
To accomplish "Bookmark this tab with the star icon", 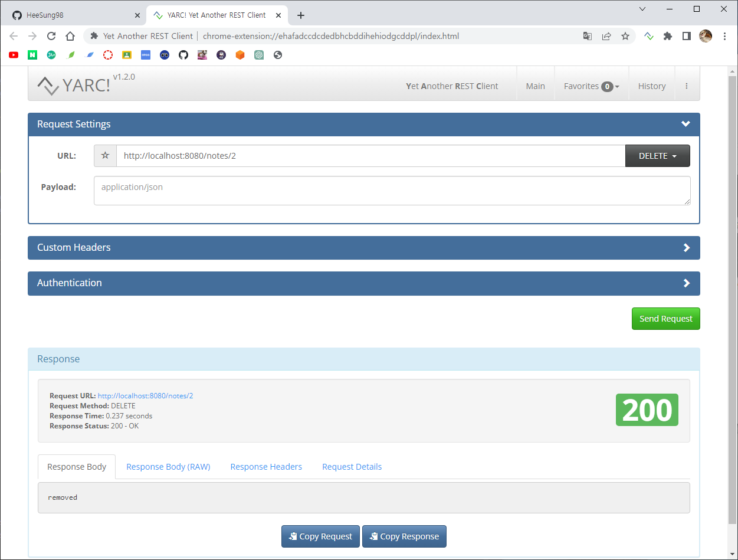I will 625,36.
